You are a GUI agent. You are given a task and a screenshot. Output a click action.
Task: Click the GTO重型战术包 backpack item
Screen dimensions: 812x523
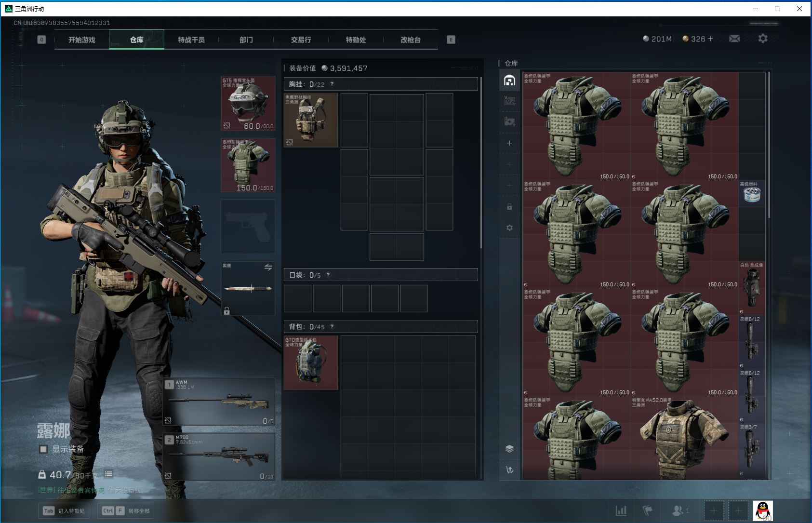click(311, 362)
